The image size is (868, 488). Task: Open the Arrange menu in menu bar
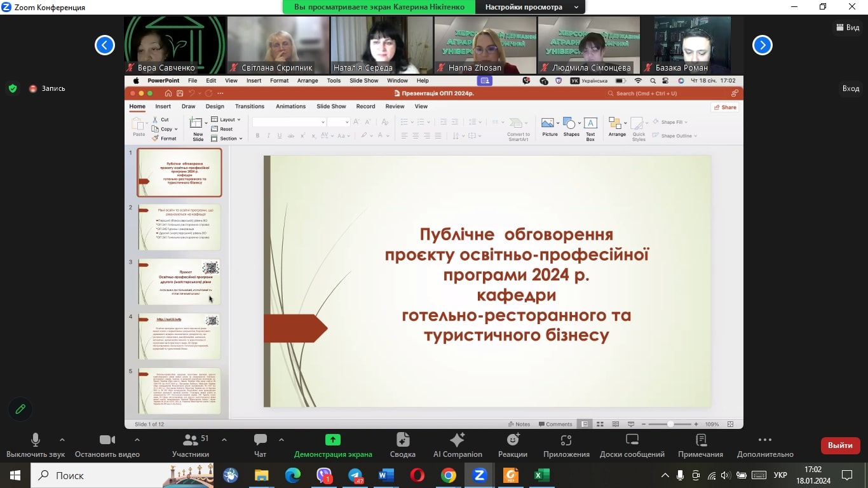(x=308, y=81)
